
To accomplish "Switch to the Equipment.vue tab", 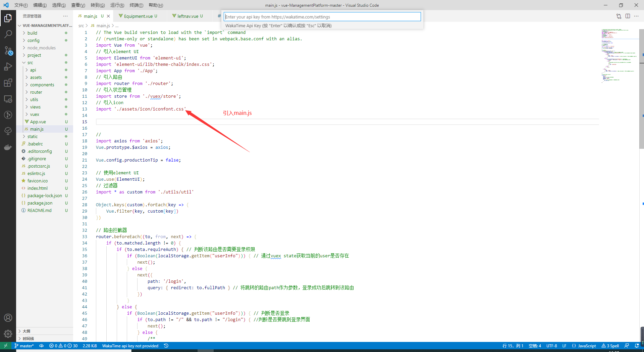I will pyautogui.click(x=138, y=16).
